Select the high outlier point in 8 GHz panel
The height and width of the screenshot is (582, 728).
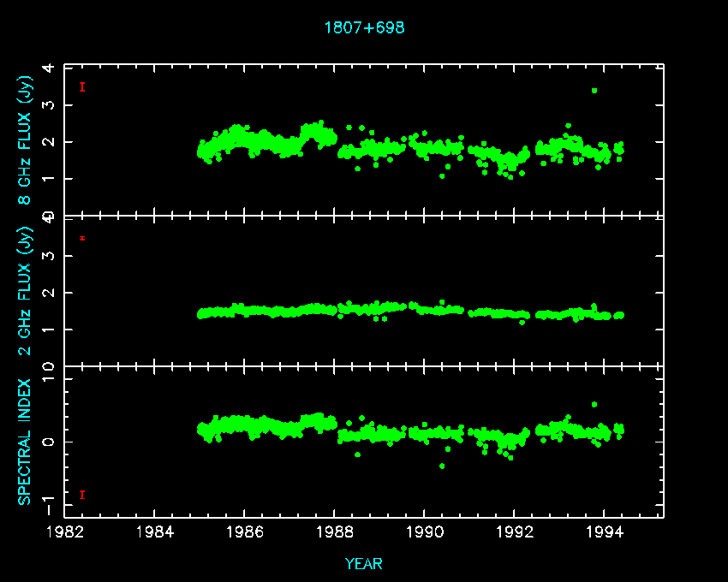[x=594, y=91]
